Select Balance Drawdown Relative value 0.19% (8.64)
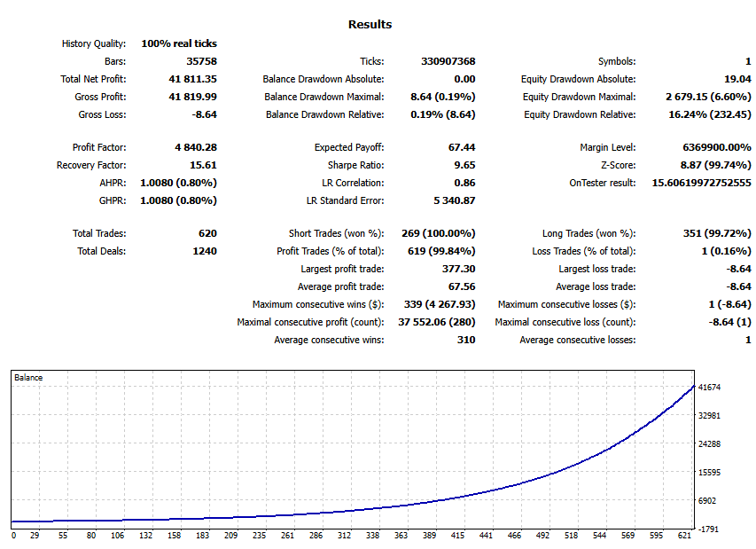756x549 pixels. pyautogui.click(x=442, y=114)
